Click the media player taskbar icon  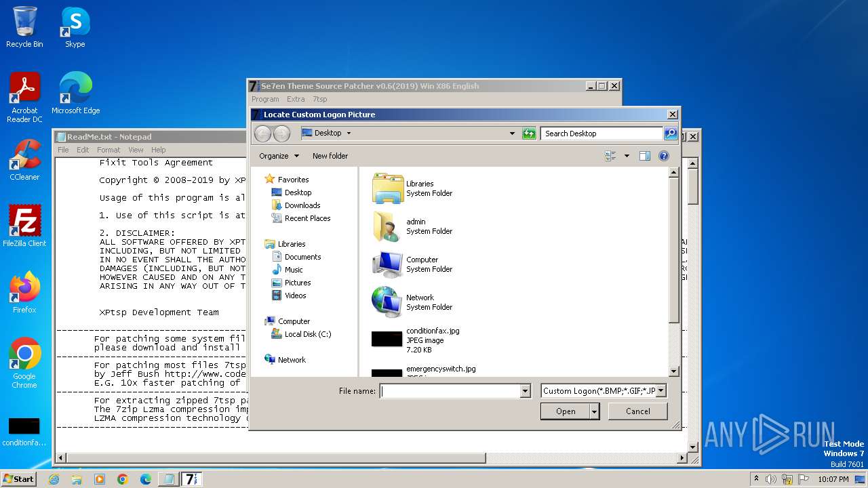100,479
